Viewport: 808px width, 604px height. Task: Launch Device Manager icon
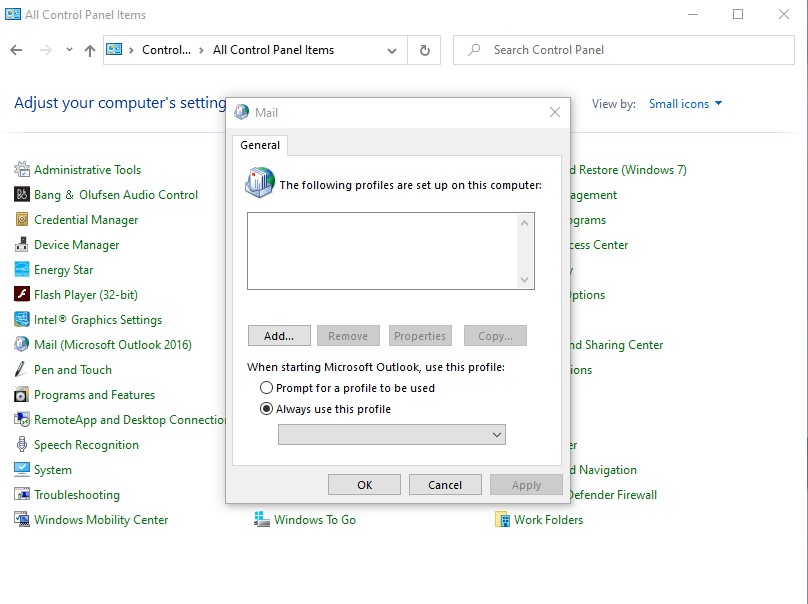pos(22,244)
